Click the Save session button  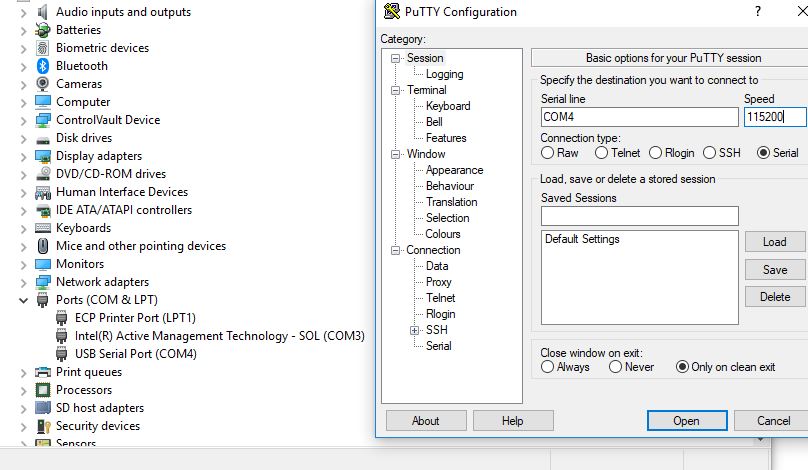coord(775,270)
